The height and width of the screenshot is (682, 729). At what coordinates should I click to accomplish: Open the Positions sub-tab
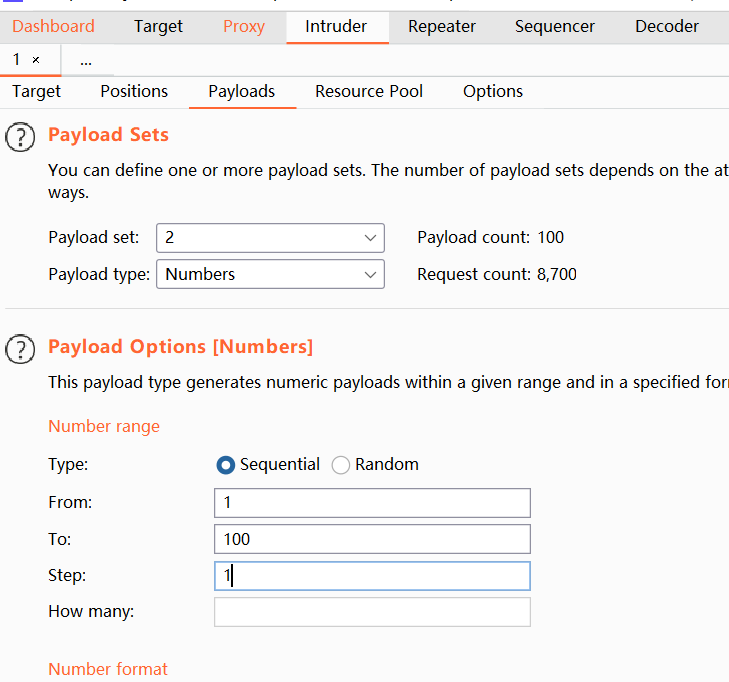[x=134, y=91]
